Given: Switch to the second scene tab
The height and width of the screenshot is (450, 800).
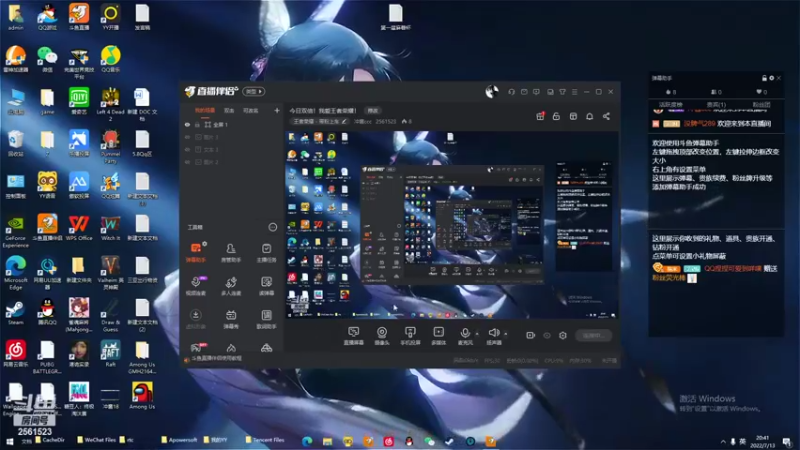Looking at the screenshot, I should pyautogui.click(x=229, y=110).
